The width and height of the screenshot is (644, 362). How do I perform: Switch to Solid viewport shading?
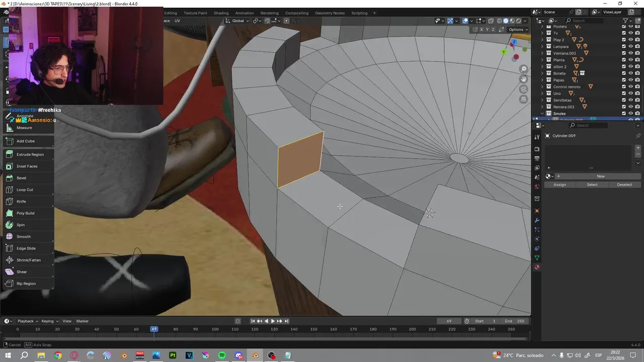pos(506,21)
